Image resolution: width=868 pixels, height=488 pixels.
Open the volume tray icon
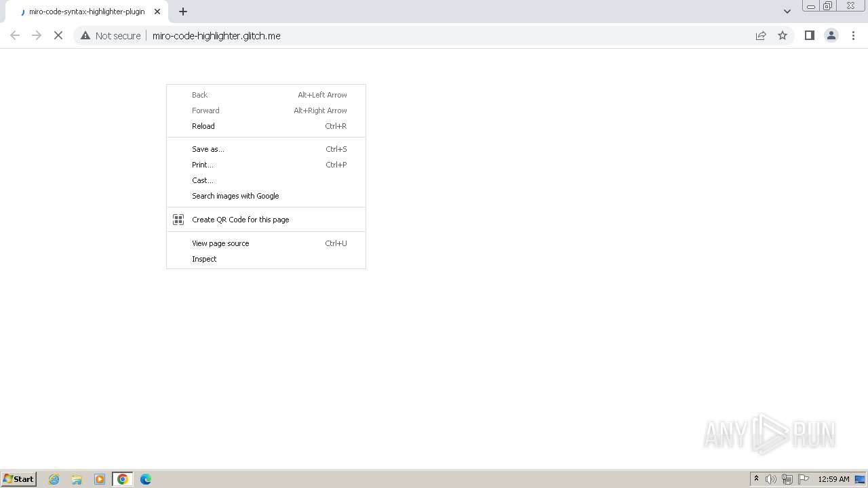pos(771,479)
